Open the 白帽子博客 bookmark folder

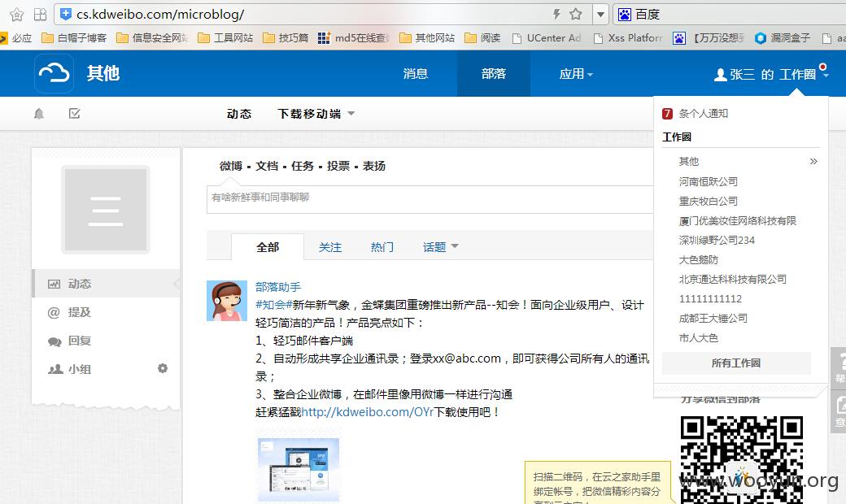coord(74,37)
